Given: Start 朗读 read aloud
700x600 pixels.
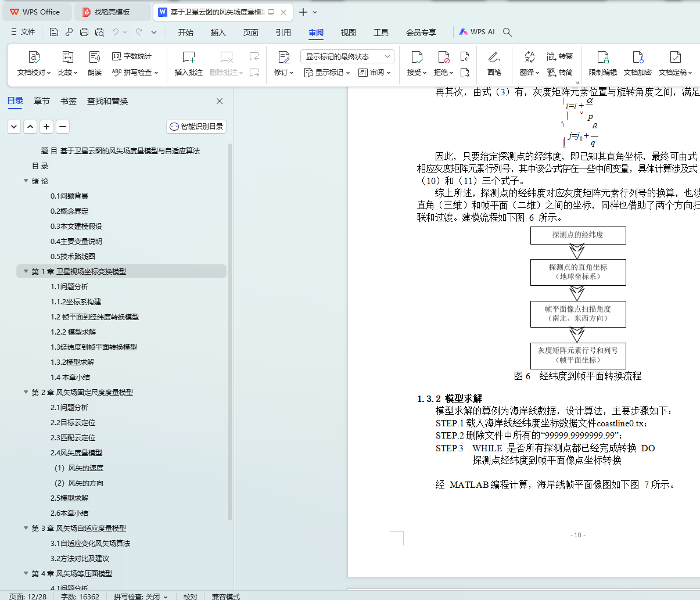Looking at the screenshot, I should pyautogui.click(x=95, y=63).
